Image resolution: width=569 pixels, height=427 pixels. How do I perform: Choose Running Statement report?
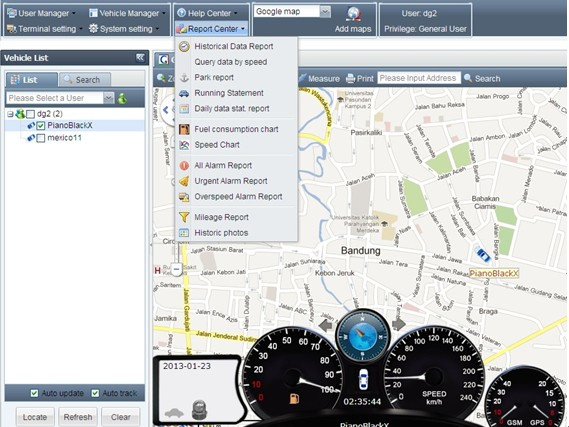(x=229, y=93)
